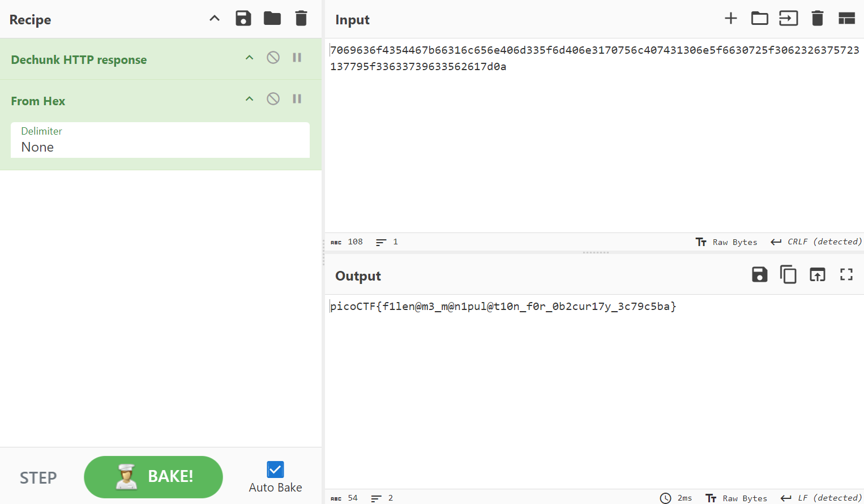The height and width of the screenshot is (504, 864).
Task: Collapse the From Hex operation
Action: pos(249,99)
